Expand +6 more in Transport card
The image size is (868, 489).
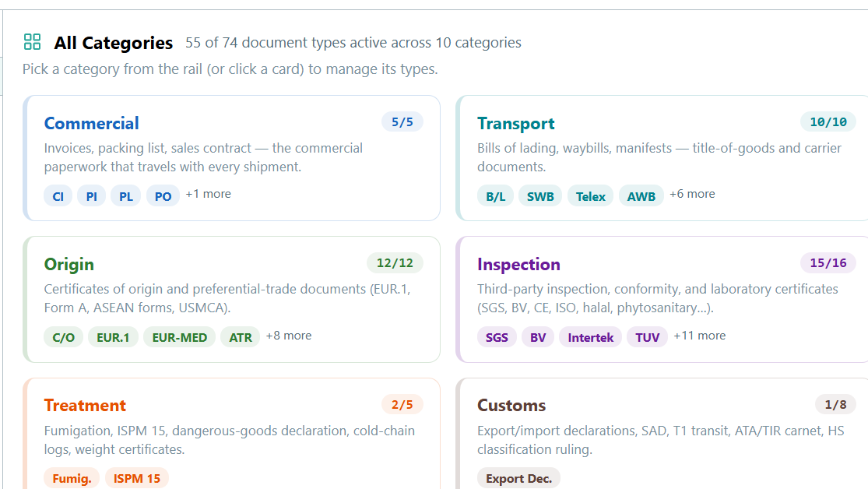[692, 194]
